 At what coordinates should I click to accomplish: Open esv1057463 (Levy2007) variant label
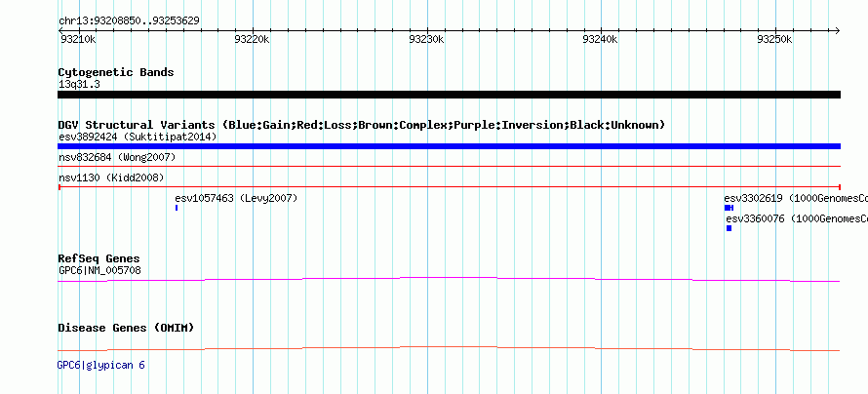coord(236,198)
